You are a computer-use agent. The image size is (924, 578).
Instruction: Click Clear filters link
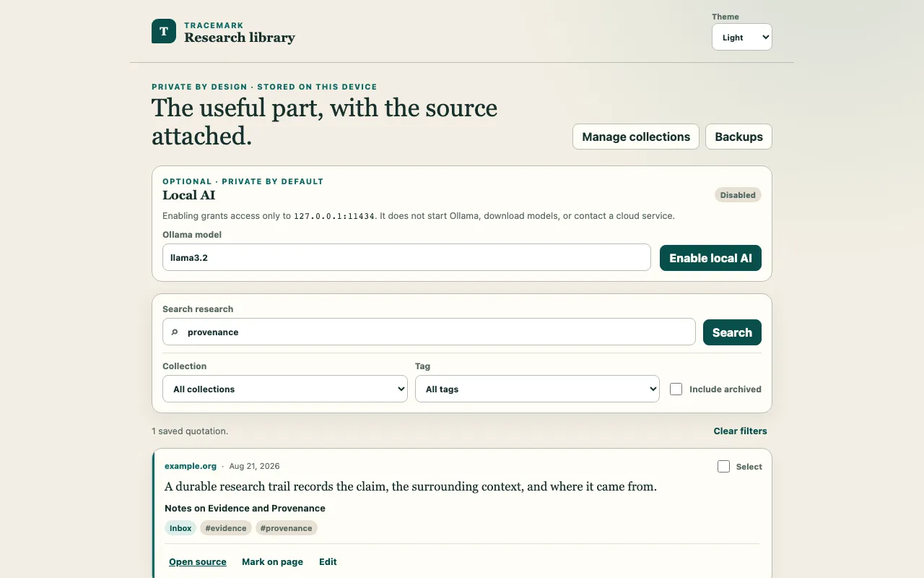click(x=740, y=431)
